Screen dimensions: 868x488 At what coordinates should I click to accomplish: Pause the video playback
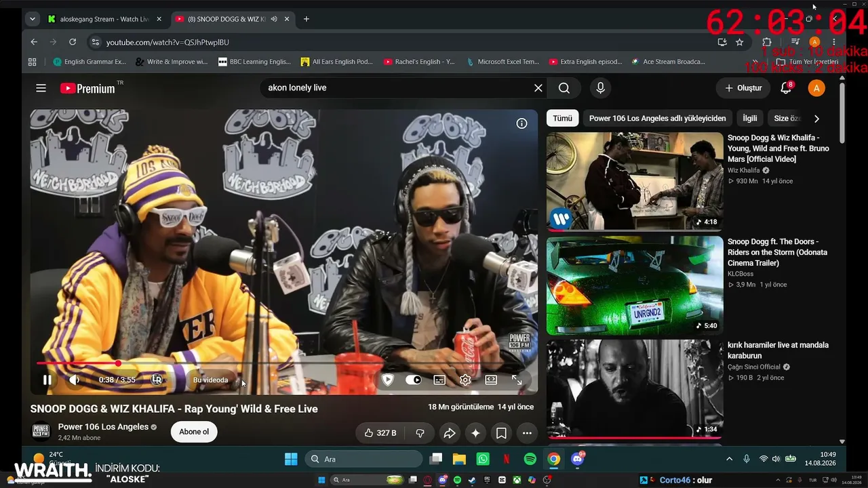(47, 380)
